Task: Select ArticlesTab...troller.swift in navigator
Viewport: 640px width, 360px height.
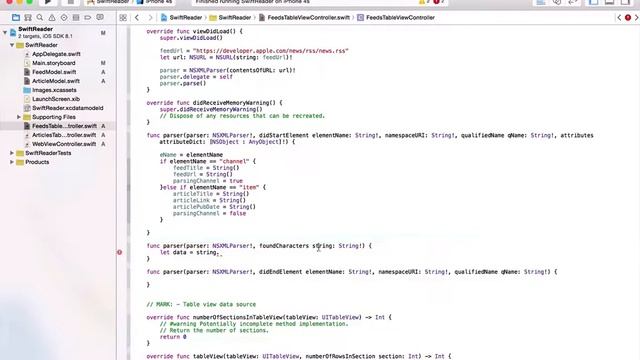Action: [x=64, y=135]
